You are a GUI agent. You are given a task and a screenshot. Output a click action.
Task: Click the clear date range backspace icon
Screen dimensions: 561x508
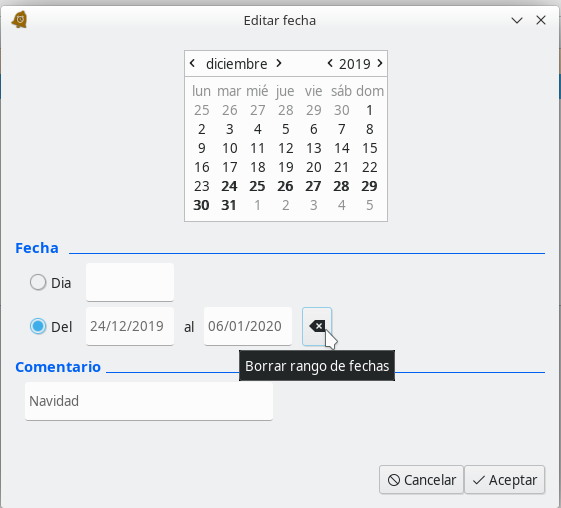click(317, 326)
